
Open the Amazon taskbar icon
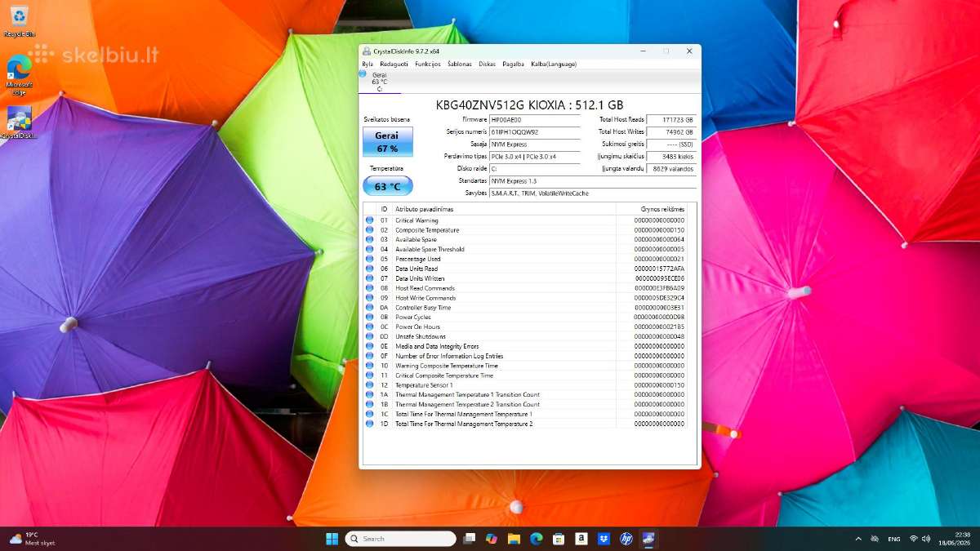click(581, 539)
